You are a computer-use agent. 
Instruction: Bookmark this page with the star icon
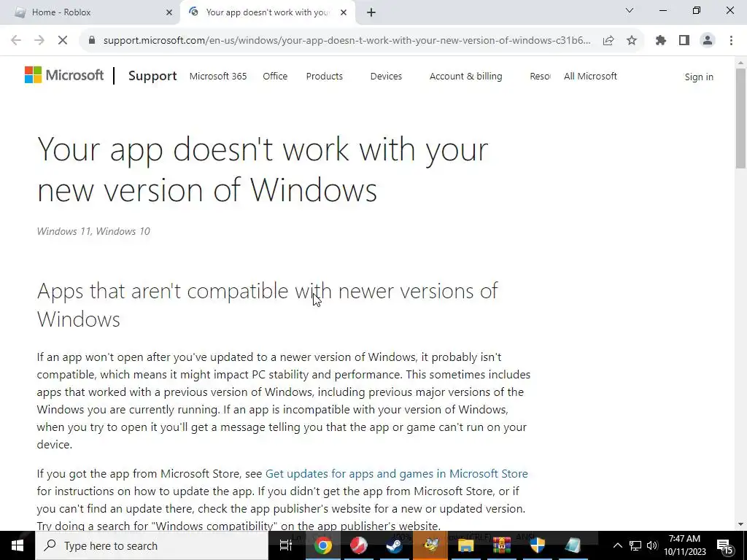(632, 41)
